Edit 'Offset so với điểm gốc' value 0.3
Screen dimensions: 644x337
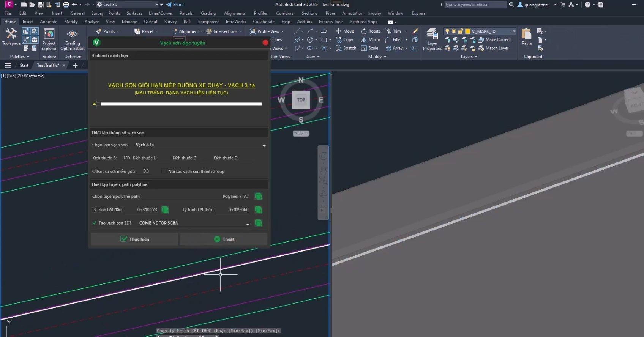click(146, 171)
